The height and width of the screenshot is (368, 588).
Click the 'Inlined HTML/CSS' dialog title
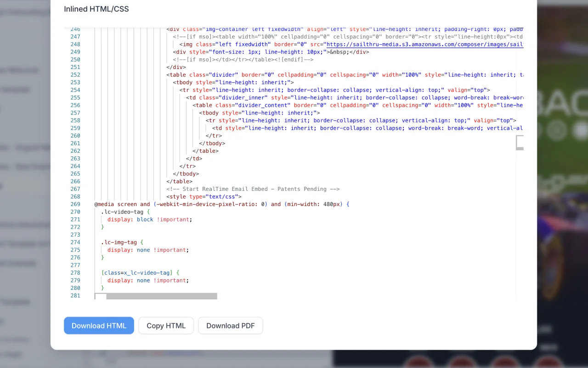(96, 9)
